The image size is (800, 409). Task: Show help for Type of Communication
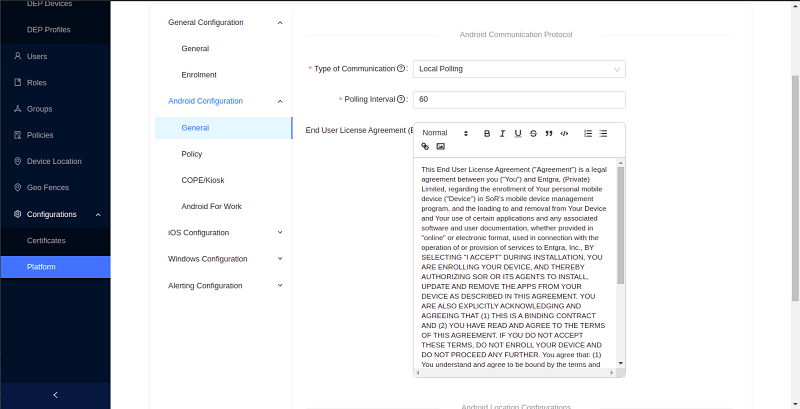pos(401,69)
